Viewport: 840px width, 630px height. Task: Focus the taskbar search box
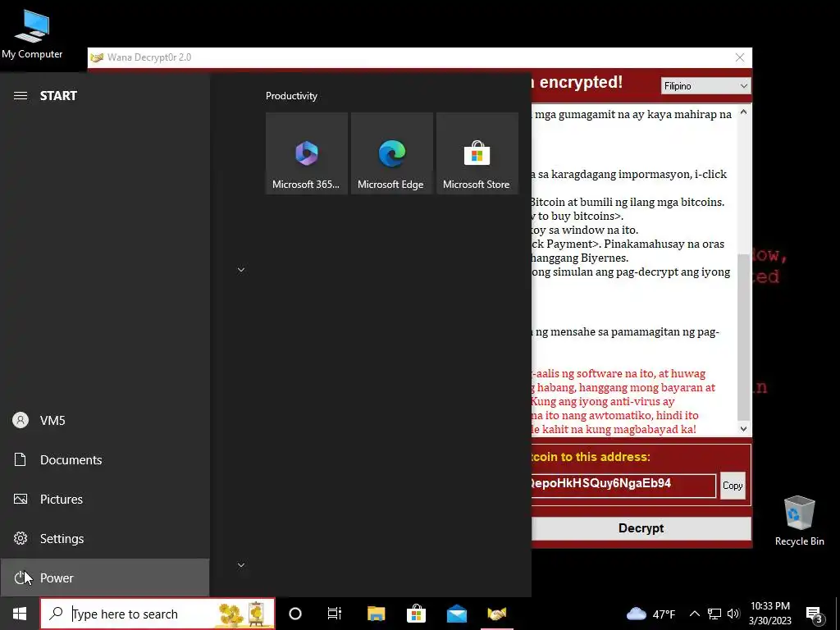coord(157,614)
